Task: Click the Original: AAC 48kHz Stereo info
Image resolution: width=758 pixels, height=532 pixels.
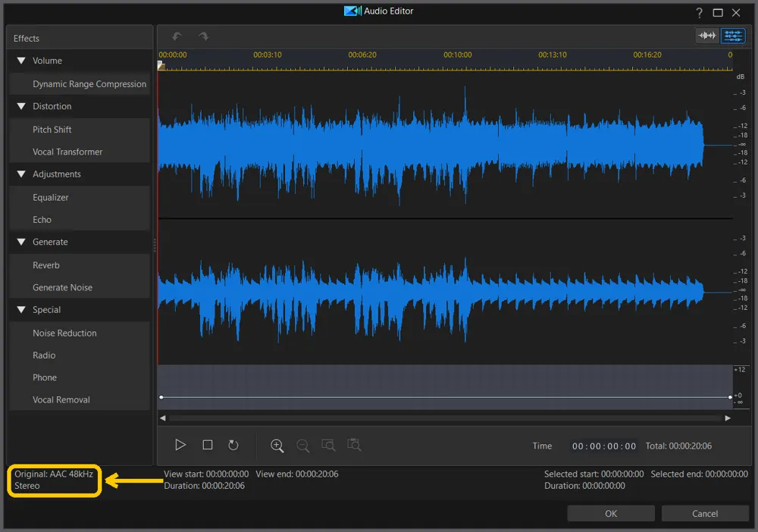Action: pyautogui.click(x=54, y=480)
